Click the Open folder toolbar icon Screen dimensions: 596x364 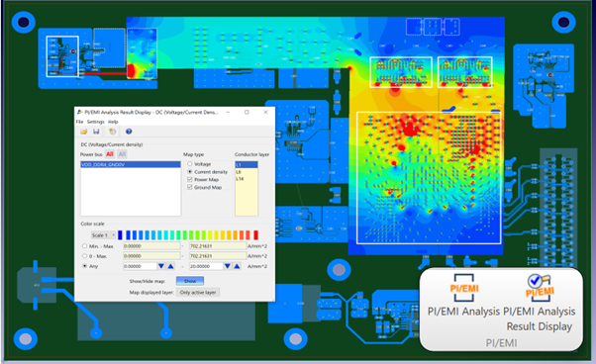pyautogui.click(x=83, y=132)
